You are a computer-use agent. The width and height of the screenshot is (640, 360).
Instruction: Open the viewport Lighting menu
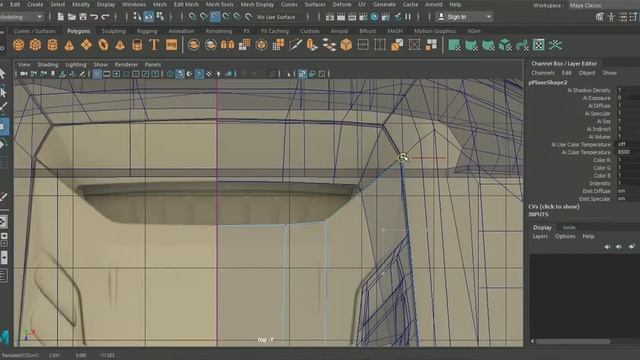[76, 64]
